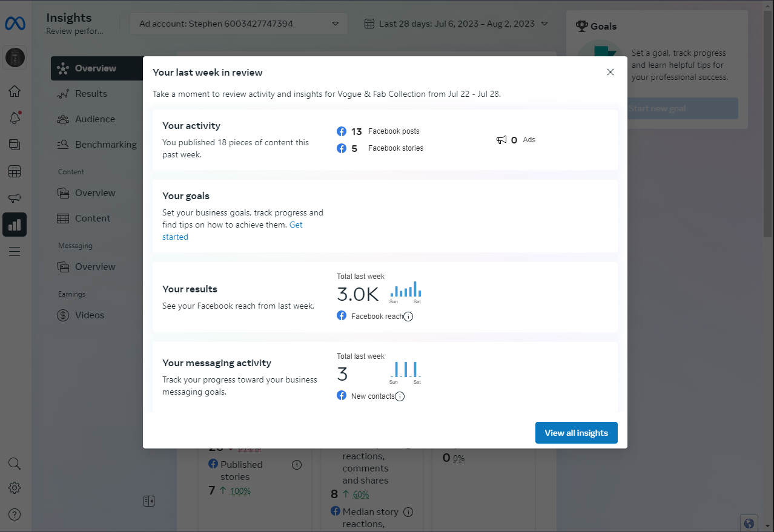This screenshot has width=774, height=532.
Task: Click the Insights bar chart icon
Action: pyautogui.click(x=15, y=225)
